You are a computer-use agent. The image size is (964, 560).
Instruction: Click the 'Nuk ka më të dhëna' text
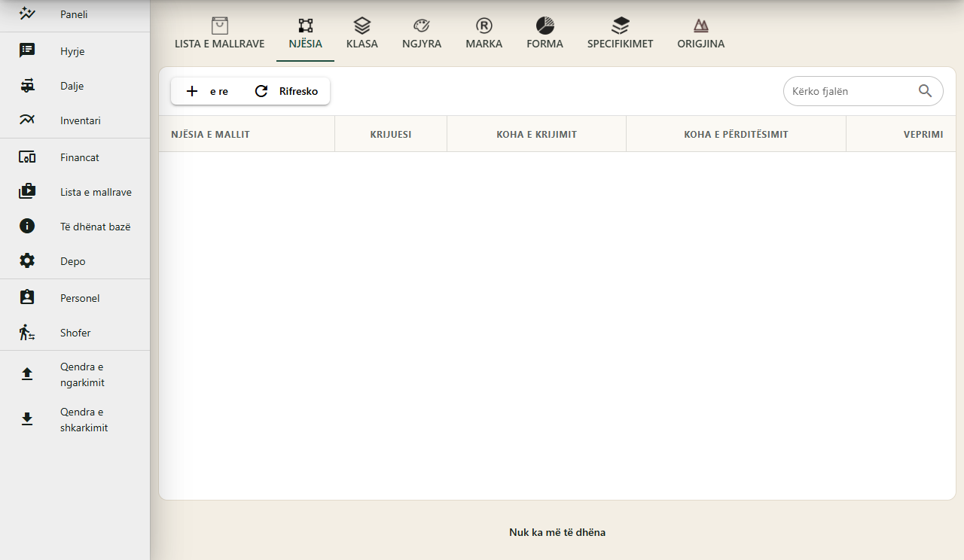(x=557, y=532)
